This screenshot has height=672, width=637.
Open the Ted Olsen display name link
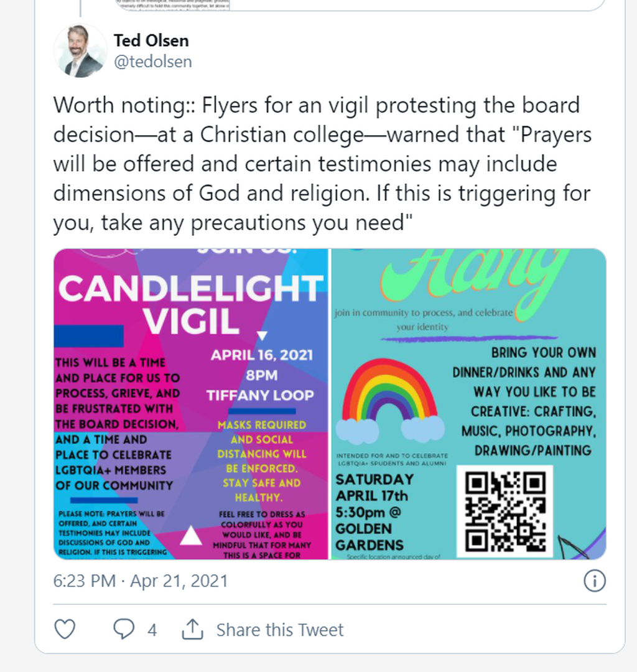pos(151,42)
